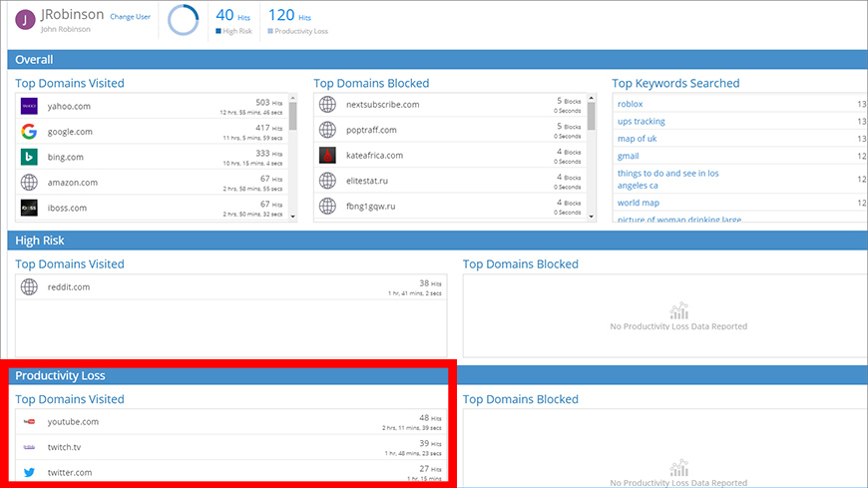Click scroll-up arrow in Overall Top Domains Visited
The width and height of the screenshot is (868, 488).
point(293,98)
